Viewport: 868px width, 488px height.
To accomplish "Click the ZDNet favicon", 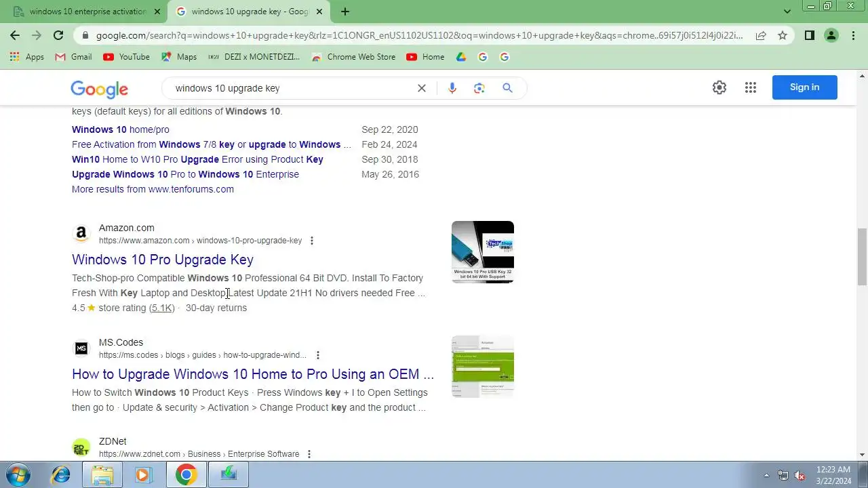I will tap(81, 447).
